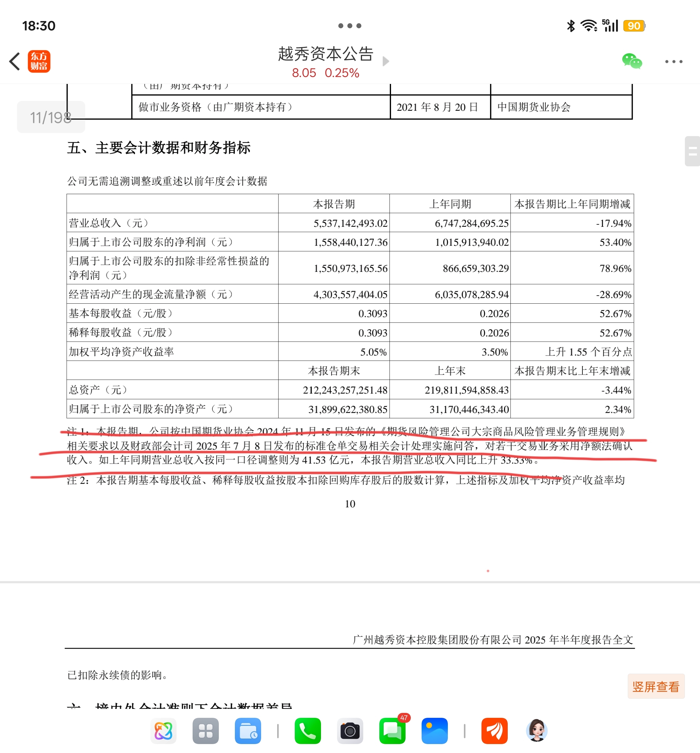Open the Messages app with 47 badge

(x=392, y=731)
